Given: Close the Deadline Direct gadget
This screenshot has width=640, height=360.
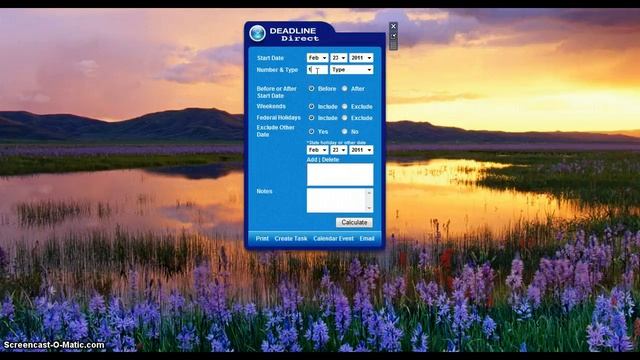Looking at the screenshot, I should tap(393, 26).
